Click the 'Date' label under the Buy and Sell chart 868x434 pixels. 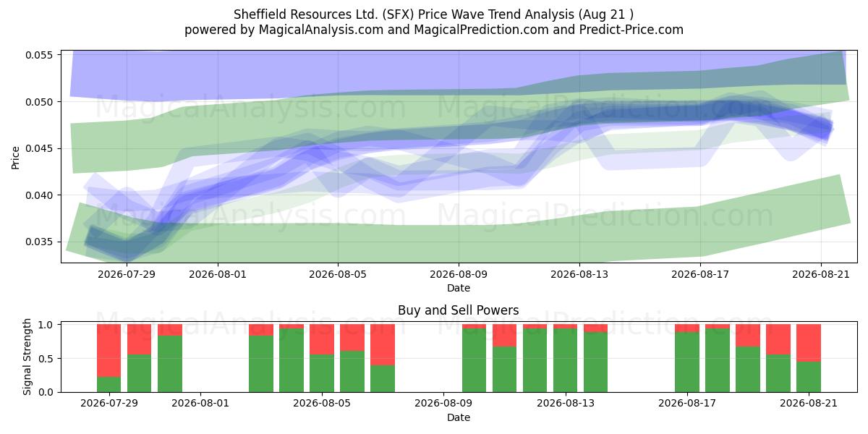[459, 417]
